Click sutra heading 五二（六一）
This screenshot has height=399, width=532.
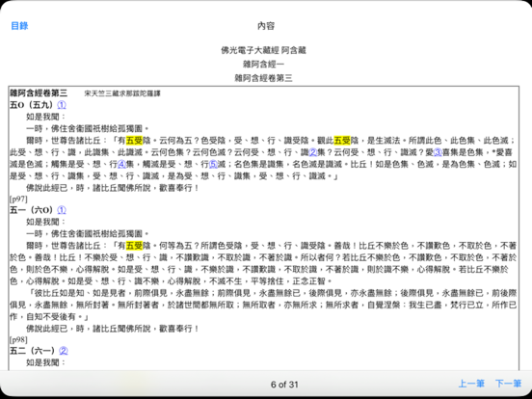32,351
